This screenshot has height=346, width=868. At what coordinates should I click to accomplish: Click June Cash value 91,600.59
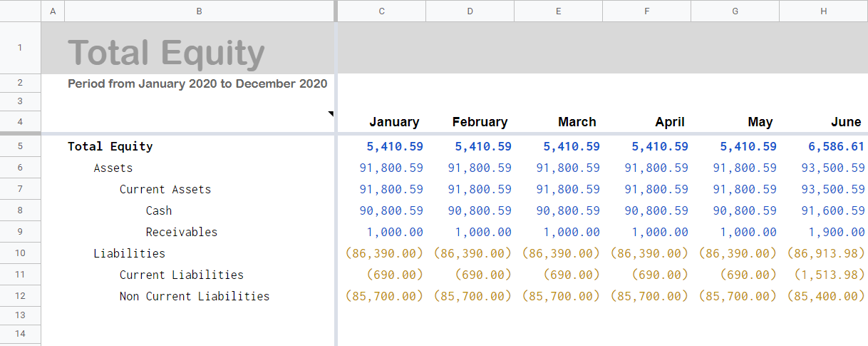823,211
